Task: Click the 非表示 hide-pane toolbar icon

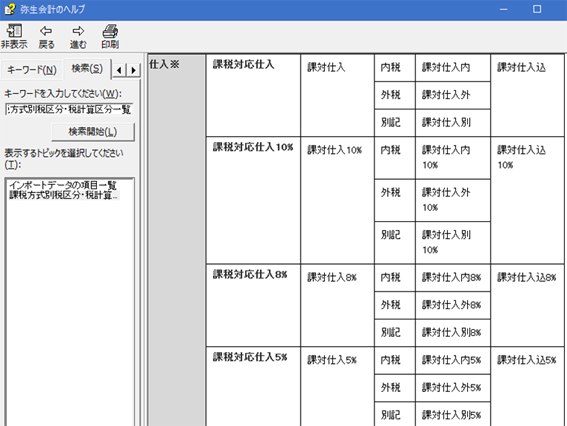Action: (14, 36)
